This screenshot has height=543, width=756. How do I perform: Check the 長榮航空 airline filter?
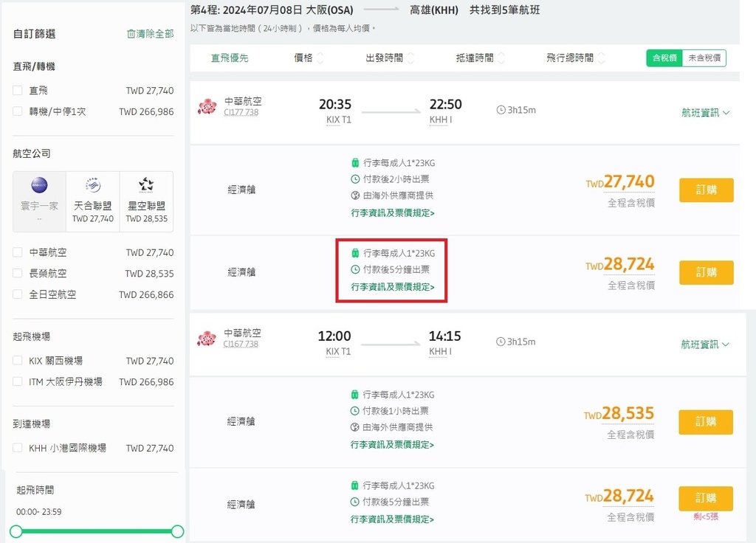point(18,273)
